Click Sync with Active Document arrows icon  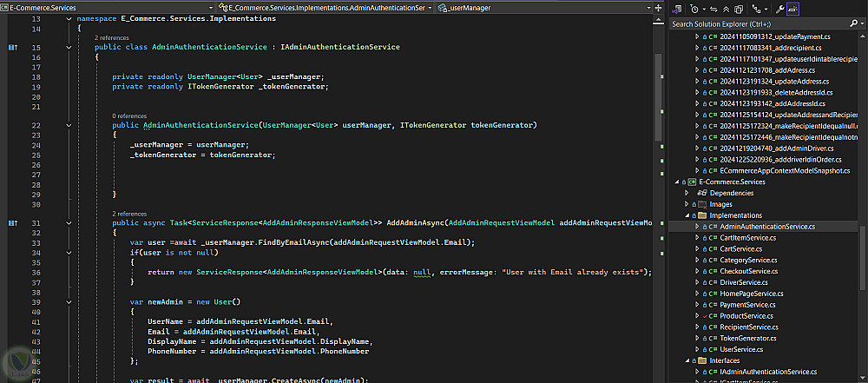pos(714,9)
